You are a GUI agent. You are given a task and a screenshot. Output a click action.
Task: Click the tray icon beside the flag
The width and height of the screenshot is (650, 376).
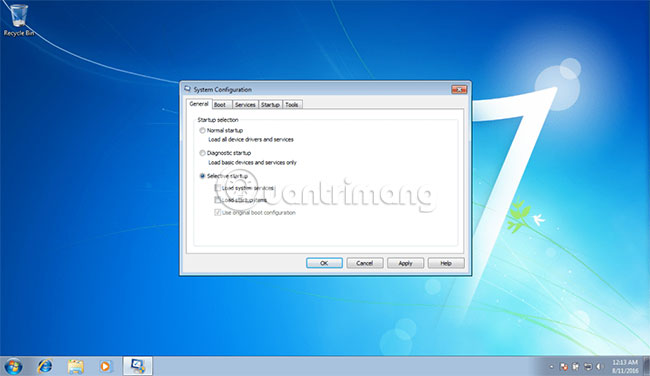coord(576,367)
